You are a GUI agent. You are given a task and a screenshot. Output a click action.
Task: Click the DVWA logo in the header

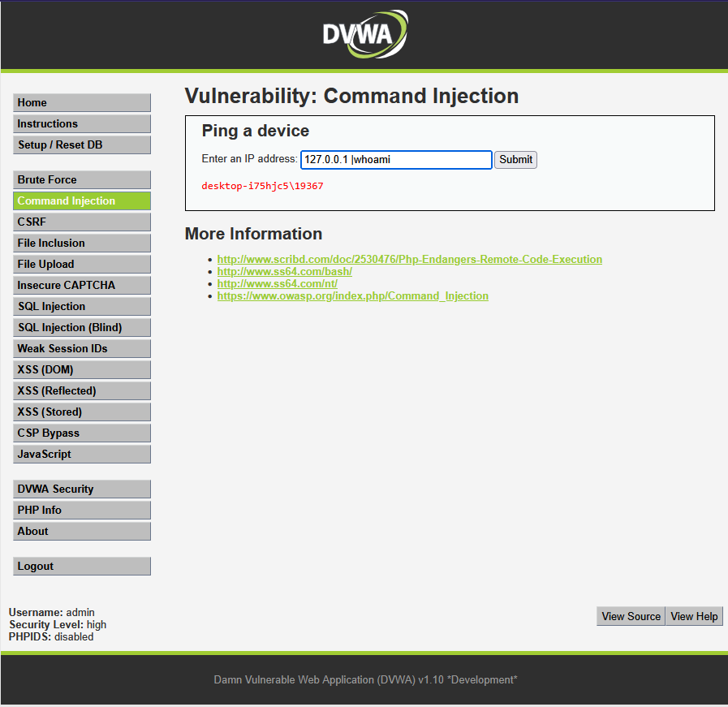(x=365, y=34)
